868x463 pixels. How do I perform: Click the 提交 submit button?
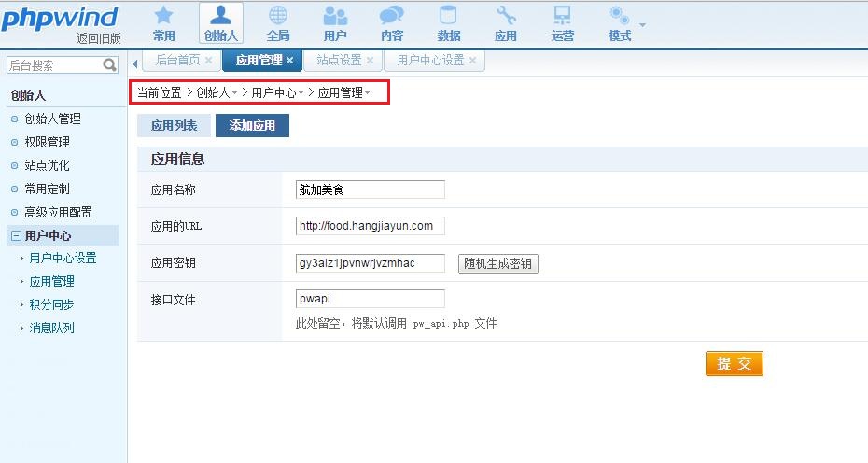tap(735, 363)
